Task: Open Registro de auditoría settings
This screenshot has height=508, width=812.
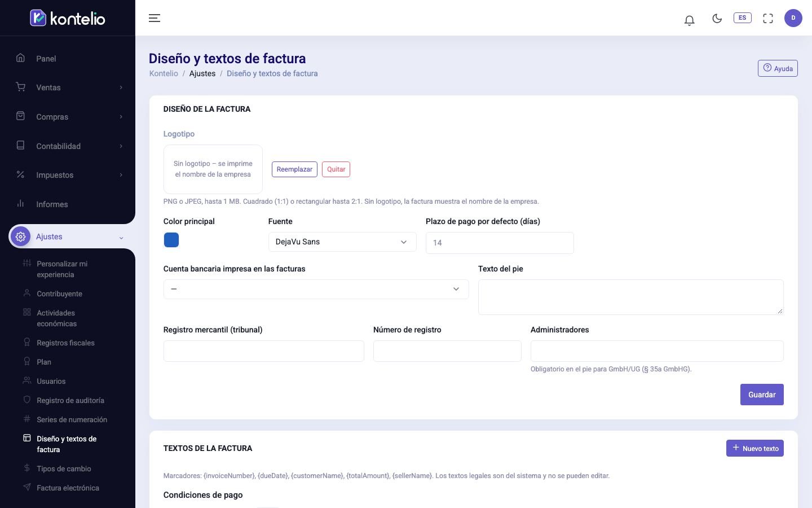Action: click(x=70, y=400)
